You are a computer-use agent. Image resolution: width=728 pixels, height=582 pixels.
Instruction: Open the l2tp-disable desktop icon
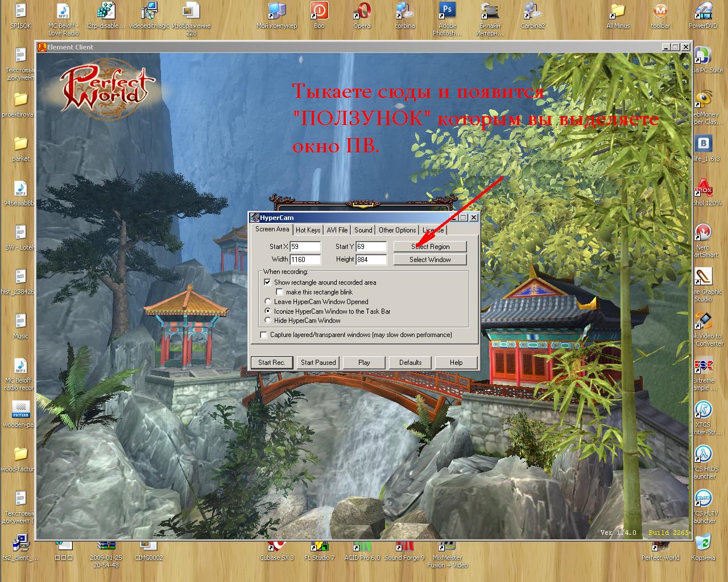point(106,16)
